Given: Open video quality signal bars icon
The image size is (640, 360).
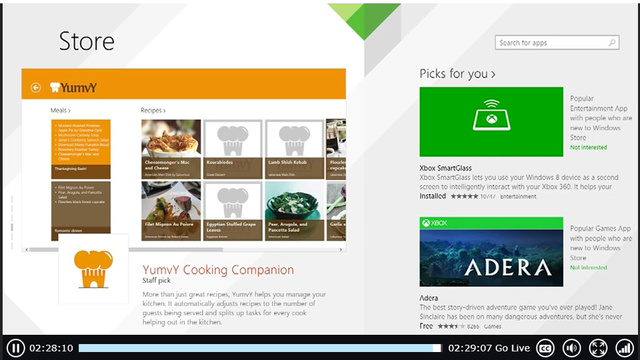Looking at the screenshot, I should click(x=624, y=348).
